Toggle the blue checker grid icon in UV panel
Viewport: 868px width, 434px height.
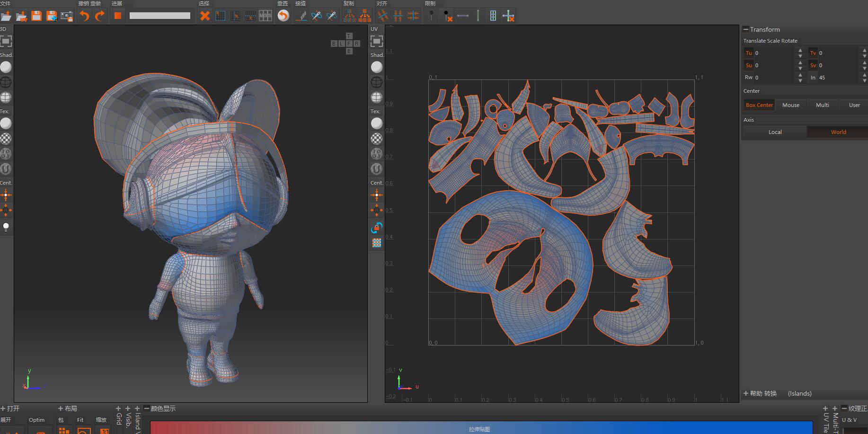click(x=377, y=243)
